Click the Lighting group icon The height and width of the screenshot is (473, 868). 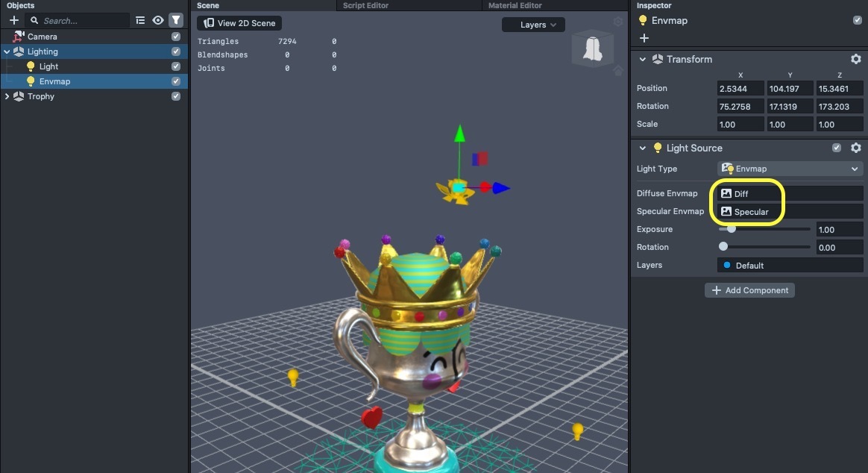pos(18,51)
